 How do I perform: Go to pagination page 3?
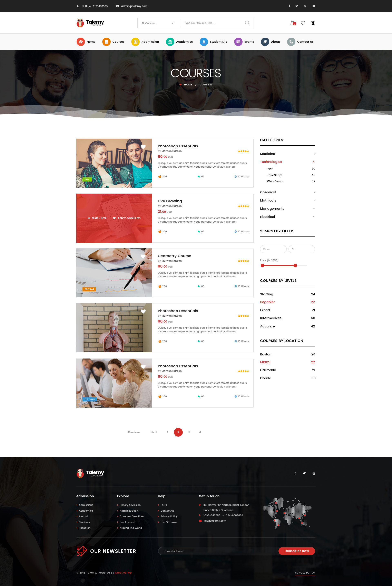coord(189,432)
